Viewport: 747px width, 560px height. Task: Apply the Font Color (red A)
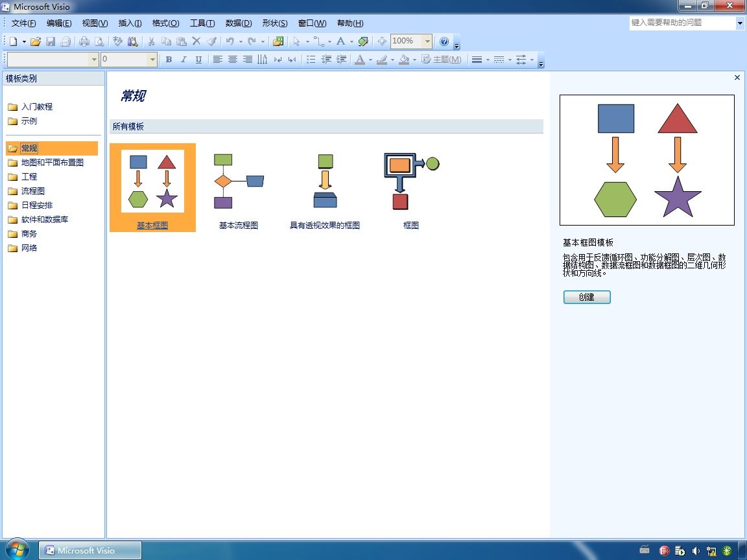point(360,60)
